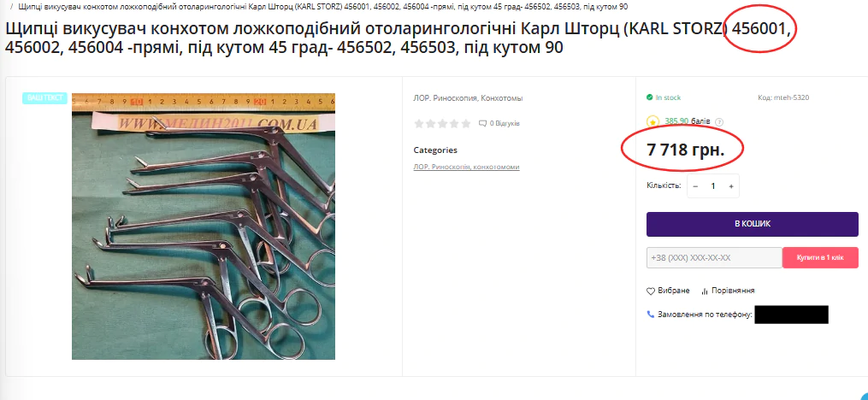Click the heart icon next to Вибране
This screenshot has width=868, height=400.
(651, 291)
